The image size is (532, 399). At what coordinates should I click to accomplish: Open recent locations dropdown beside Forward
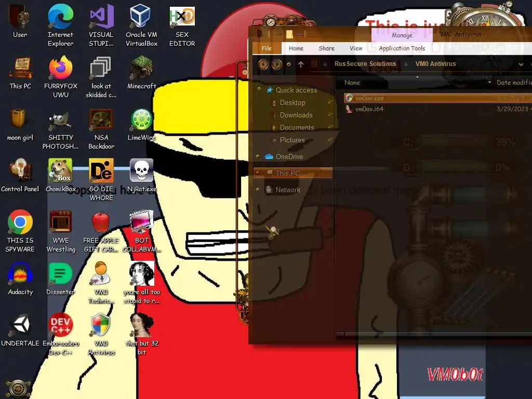(289, 64)
